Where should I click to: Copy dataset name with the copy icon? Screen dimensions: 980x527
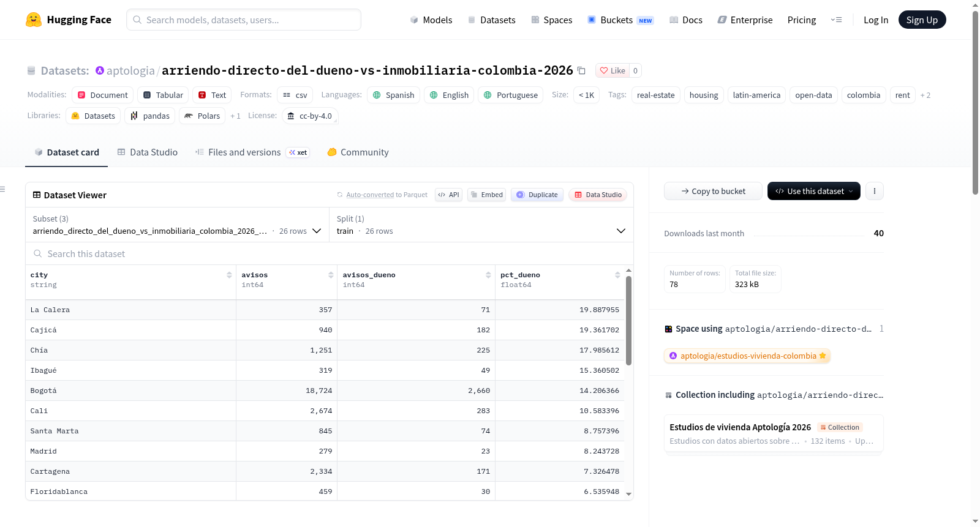click(x=581, y=71)
